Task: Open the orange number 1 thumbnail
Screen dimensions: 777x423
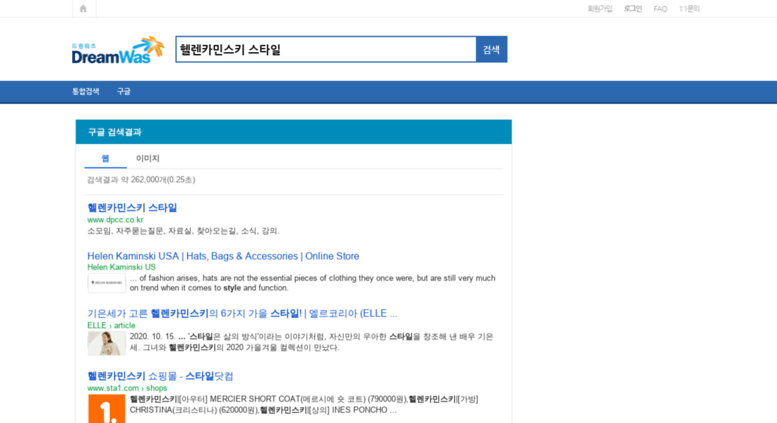Action: point(107,409)
